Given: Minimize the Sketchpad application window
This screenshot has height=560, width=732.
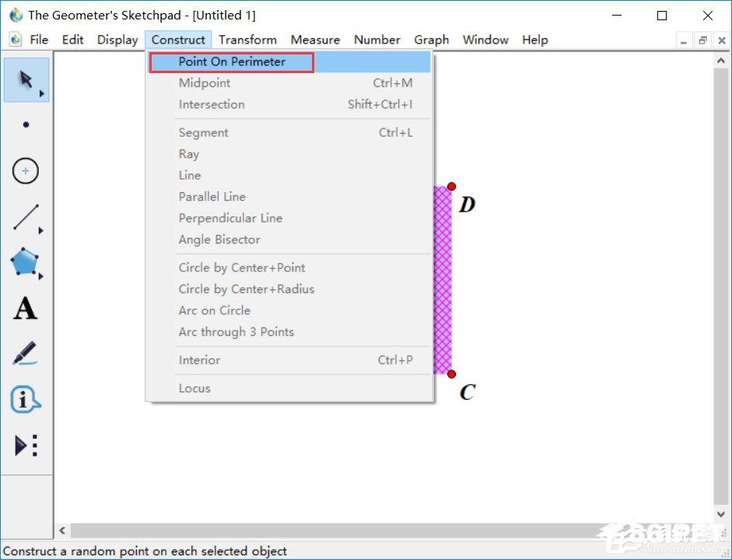Looking at the screenshot, I should click(x=617, y=16).
